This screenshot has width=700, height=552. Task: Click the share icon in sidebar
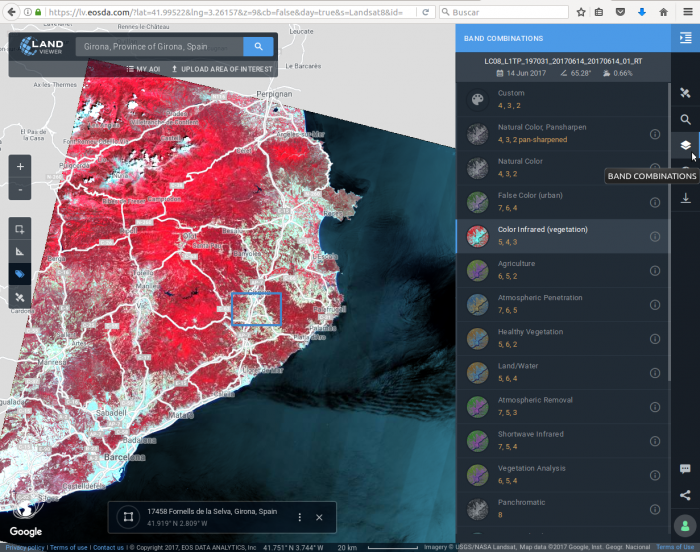[x=685, y=495]
